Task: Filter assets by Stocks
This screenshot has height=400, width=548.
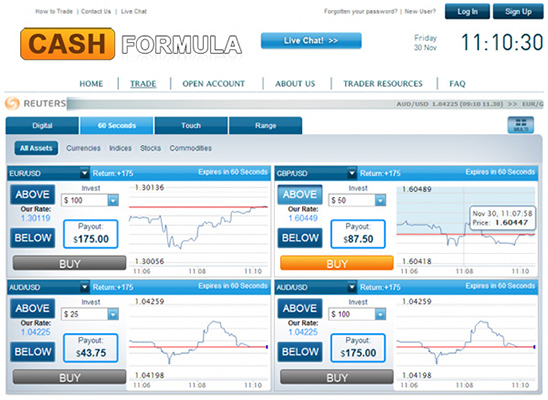Action: 150,148
